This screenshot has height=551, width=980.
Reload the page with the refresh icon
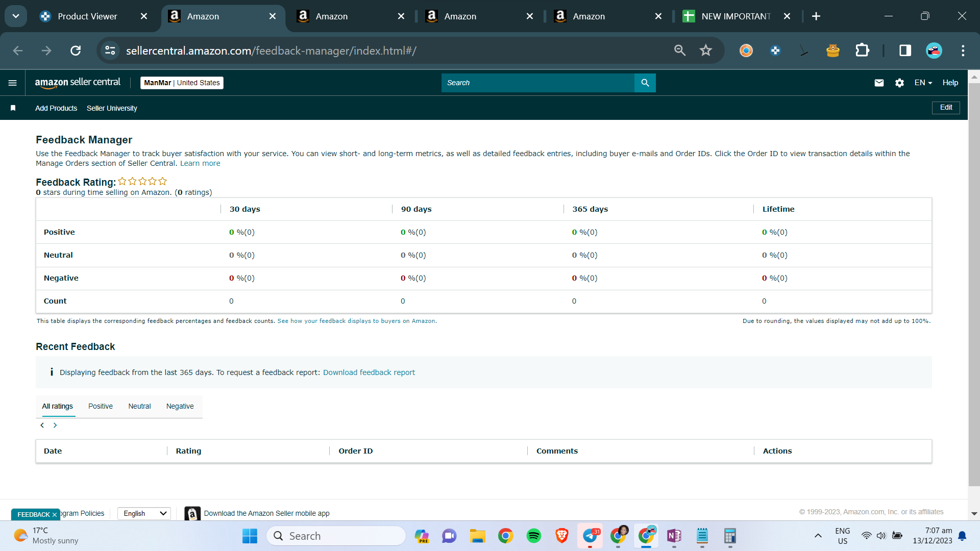[x=76, y=51]
